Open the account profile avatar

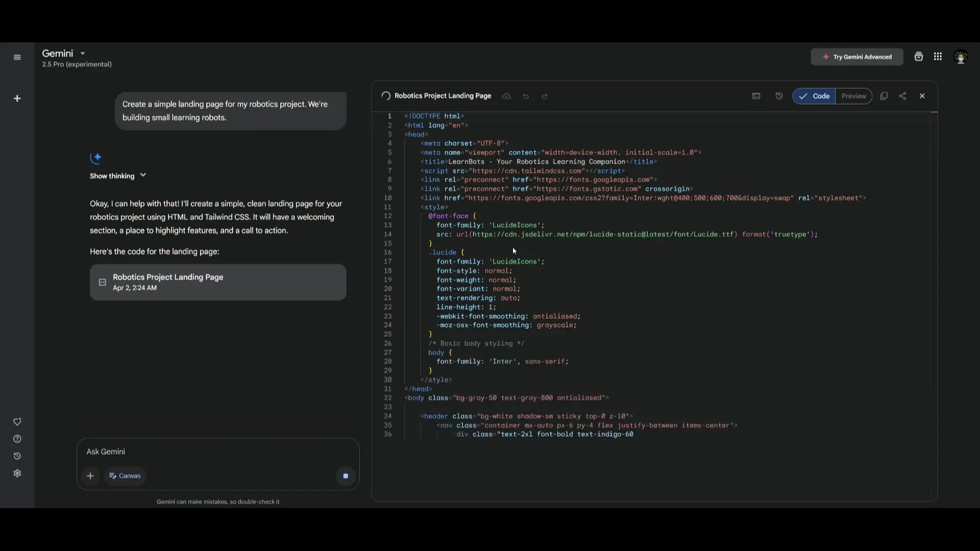[961, 57]
